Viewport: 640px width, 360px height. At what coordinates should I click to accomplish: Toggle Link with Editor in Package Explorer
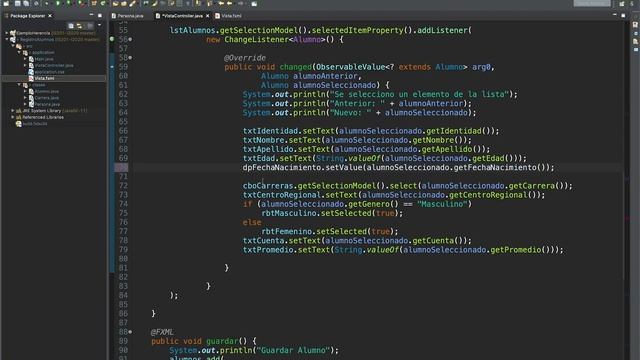click(x=79, y=25)
